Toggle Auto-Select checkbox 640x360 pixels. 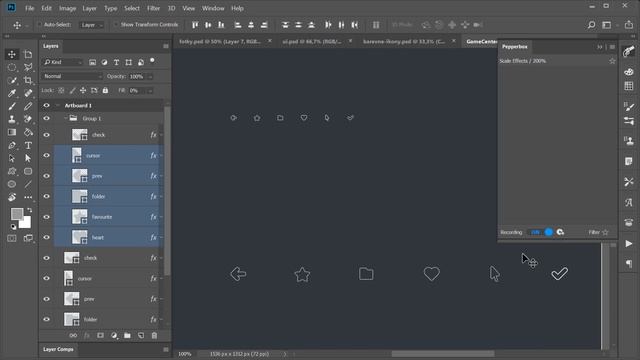[x=40, y=24]
